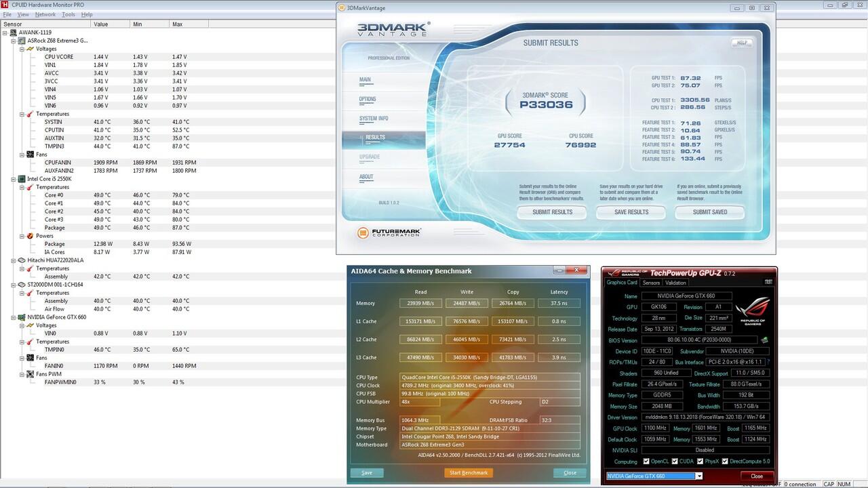The height and width of the screenshot is (488, 868).
Task: Collapse the AWANK-1119 root node
Action: [5, 33]
